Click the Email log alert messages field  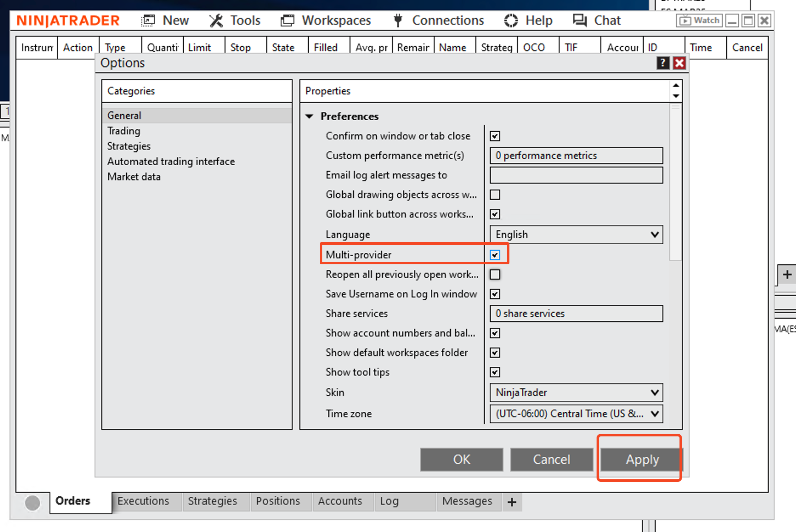576,175
